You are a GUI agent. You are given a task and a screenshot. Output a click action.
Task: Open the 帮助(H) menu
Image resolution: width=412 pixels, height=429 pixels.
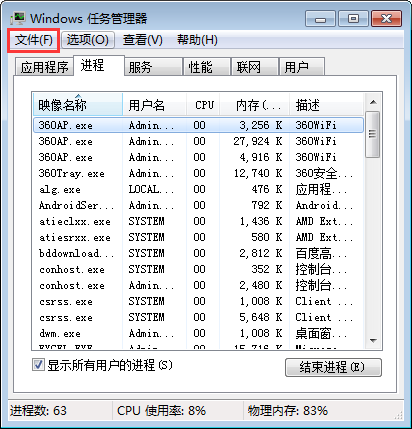coord(197,40)
